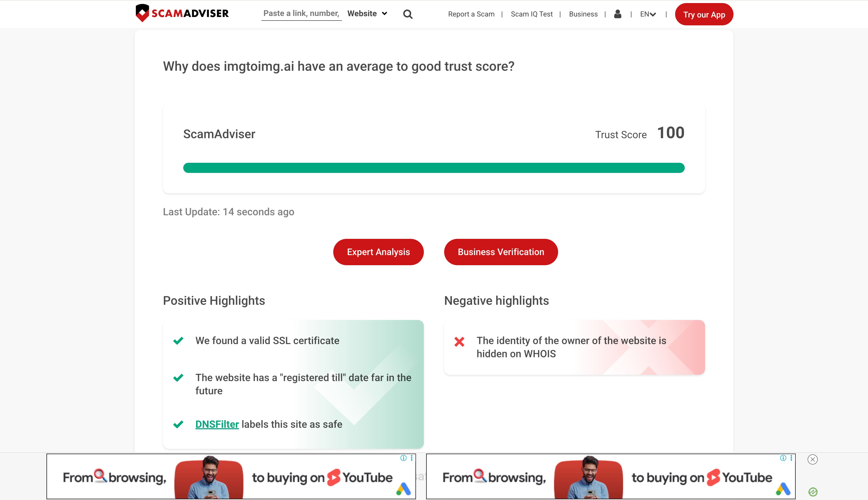The height and width of the screenshot is (500, 868).
Task: Open right ad options menu dots
Action: [x=791, y=458]
